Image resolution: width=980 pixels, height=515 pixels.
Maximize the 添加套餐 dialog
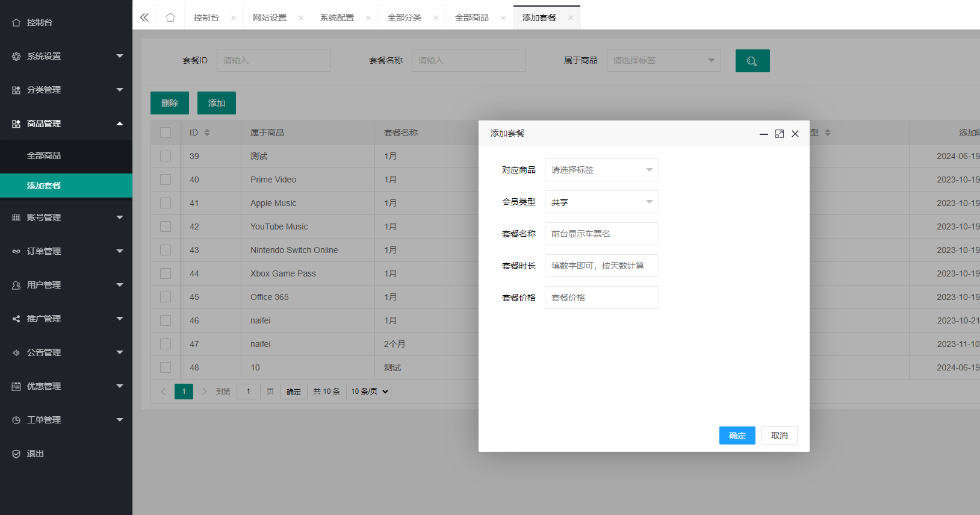coord(780,134)
